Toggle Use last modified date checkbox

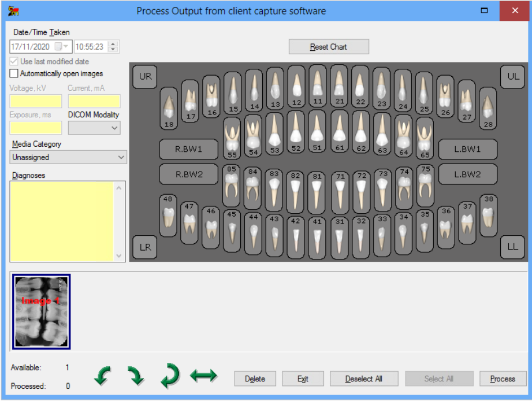point(14,61)
